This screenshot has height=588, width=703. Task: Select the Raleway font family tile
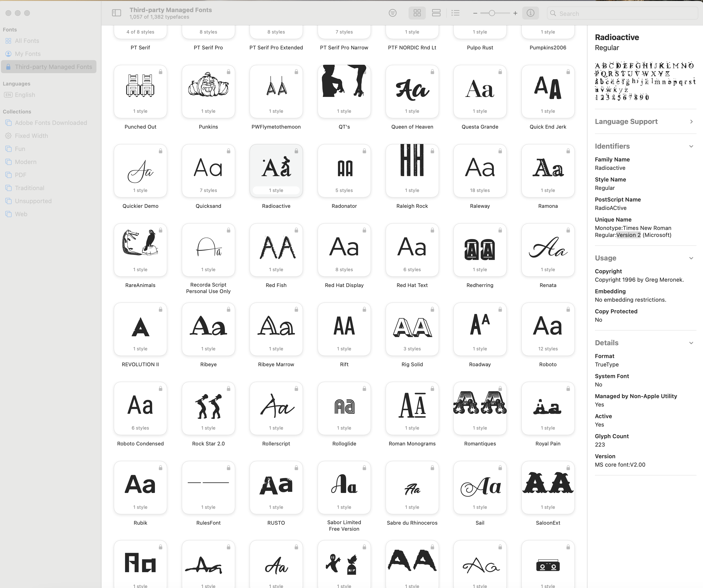click(480, 171)
